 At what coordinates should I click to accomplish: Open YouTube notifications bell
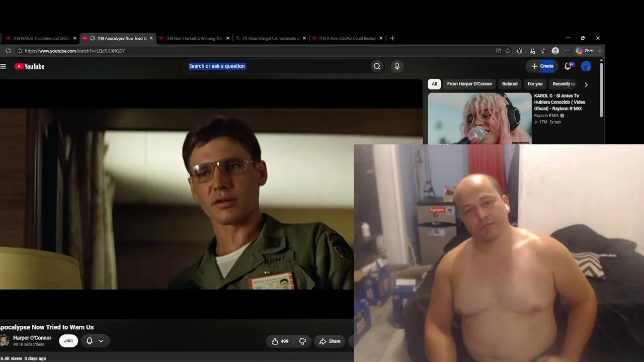(568, 66)
